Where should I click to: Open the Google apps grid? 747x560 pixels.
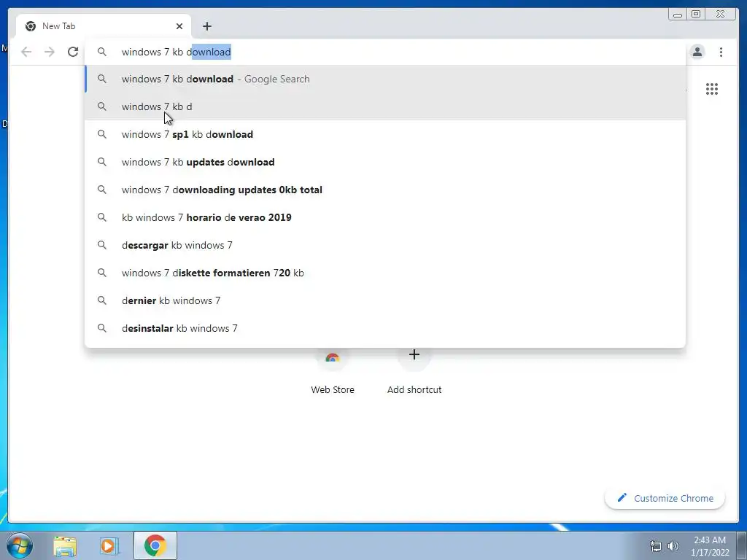[712, 89]
